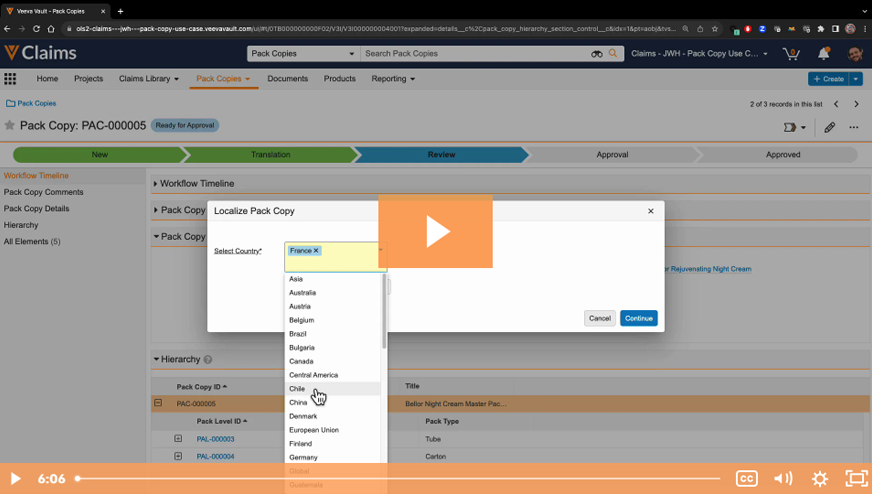Open the workflow actions dropdown icon

tap(794, 127)
